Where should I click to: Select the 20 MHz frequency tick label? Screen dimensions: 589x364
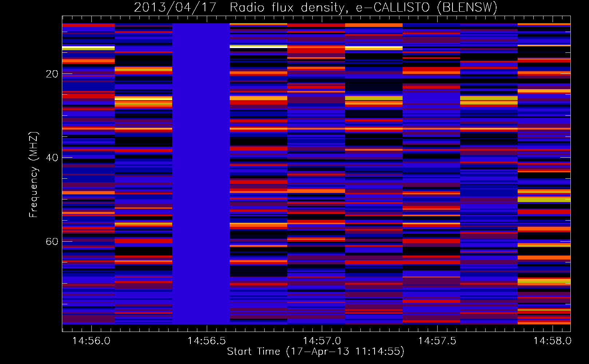click(x=52, y=74)
